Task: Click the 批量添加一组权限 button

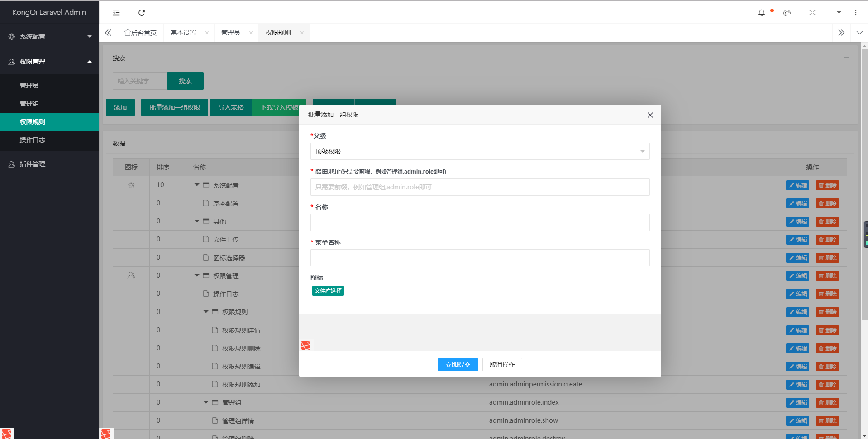Action: [175, 107]
